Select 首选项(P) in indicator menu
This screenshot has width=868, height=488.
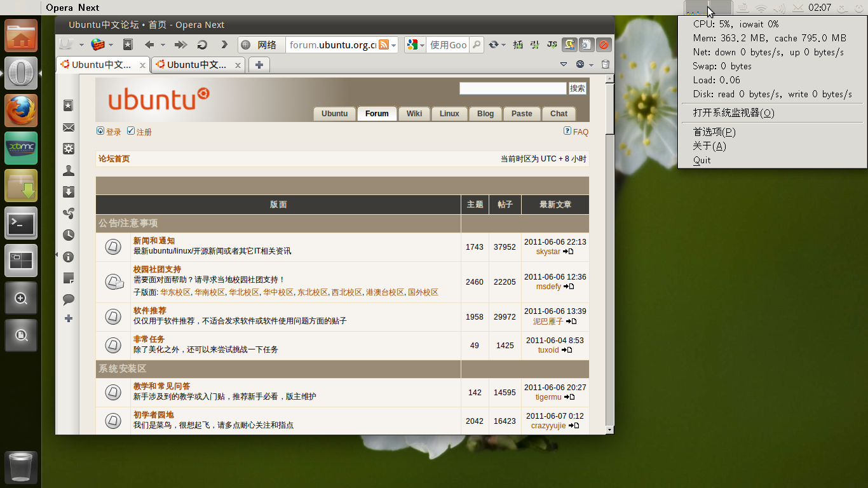click(772, 132)
